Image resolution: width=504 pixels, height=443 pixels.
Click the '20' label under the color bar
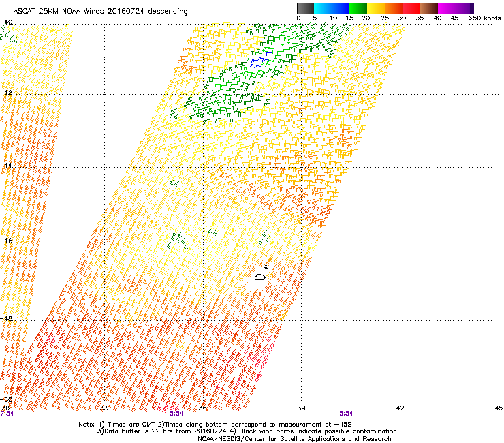[x=366, y=18]
